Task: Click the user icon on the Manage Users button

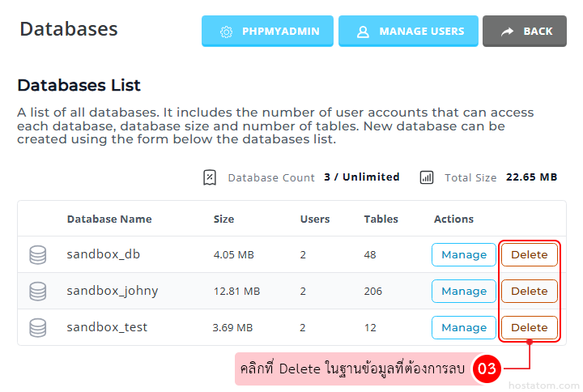Action: 363,32
